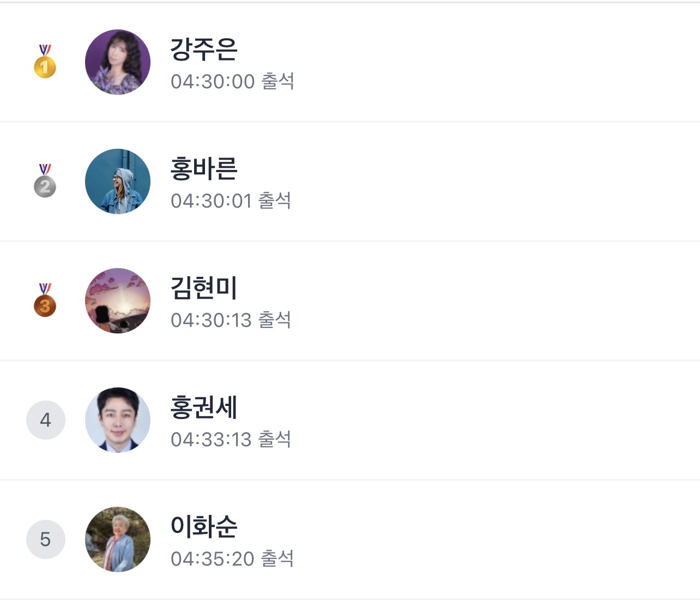
Task: Select the name 강주은
Action: tap(204, 49)
